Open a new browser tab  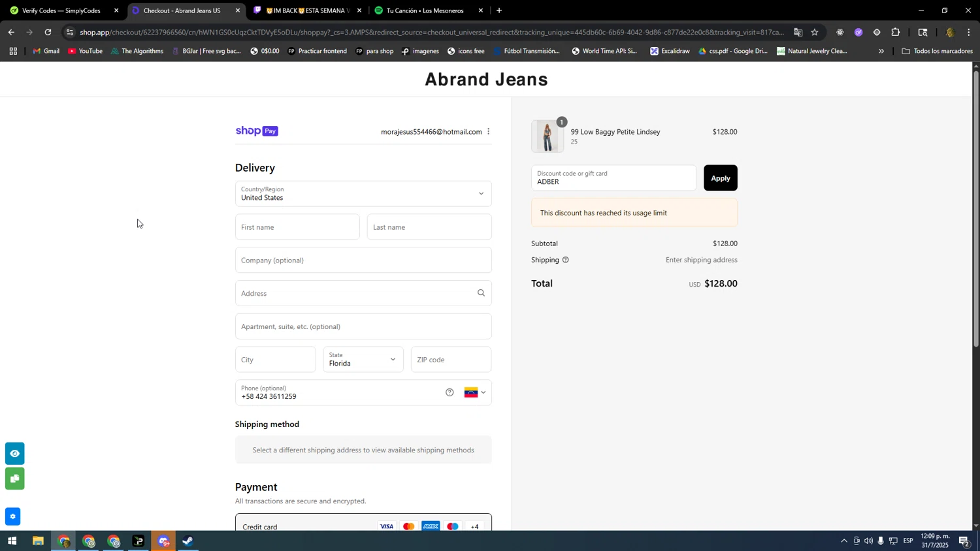coord(499,10)
